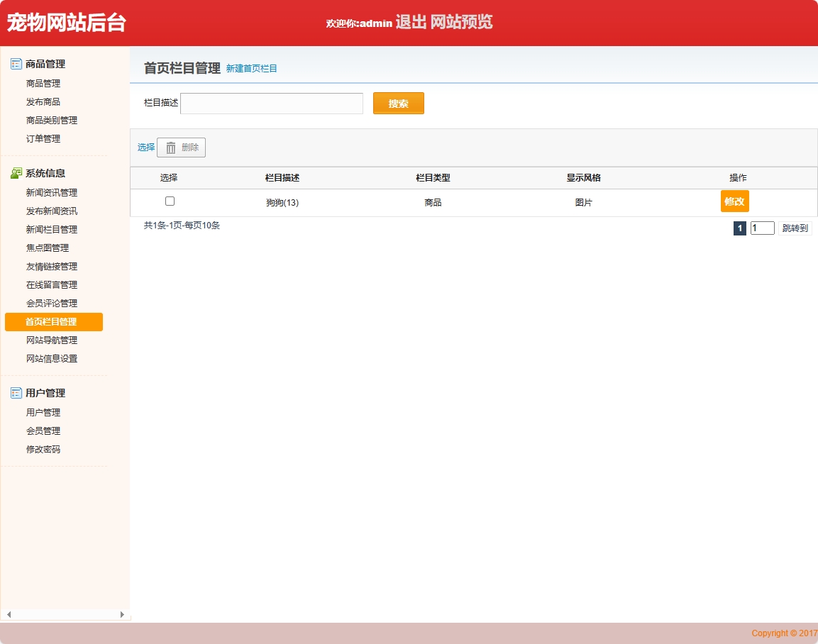
Task: Click the trash icon on the 删除 button
Action: pyautogui.click(x=170, y=147)
